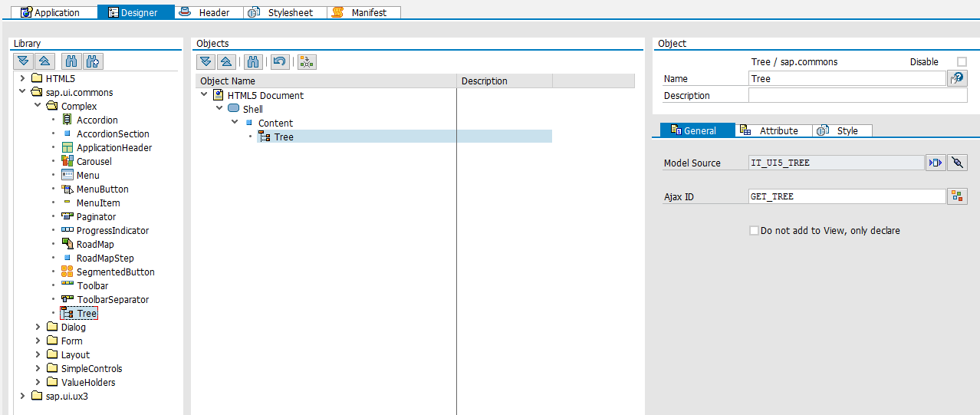Expand the sap.ui.ux3 folder
Viewport: 980px width, 415px height.
(22, 397)
